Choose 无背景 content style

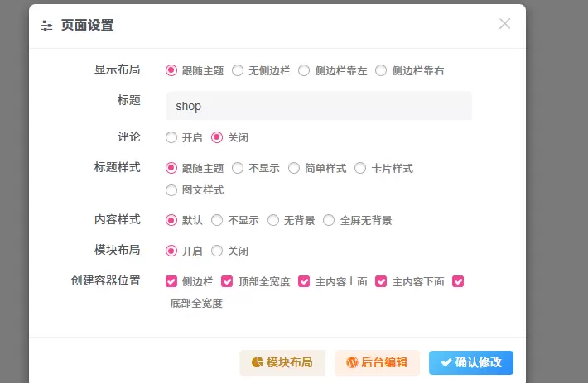[x=273, y=220]
